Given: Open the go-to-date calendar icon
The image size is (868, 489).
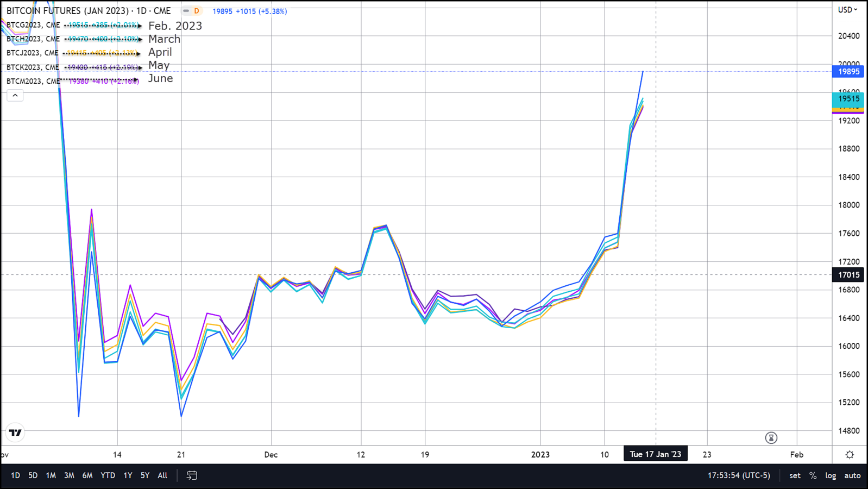Looking at the screenshot, I should 192,475.
